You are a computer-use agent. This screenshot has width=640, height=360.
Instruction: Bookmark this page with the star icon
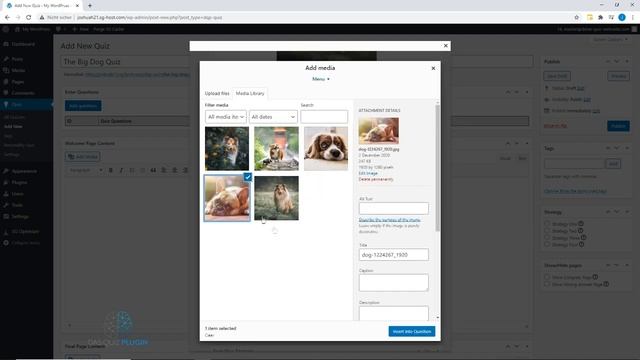(x=576, y=18)
